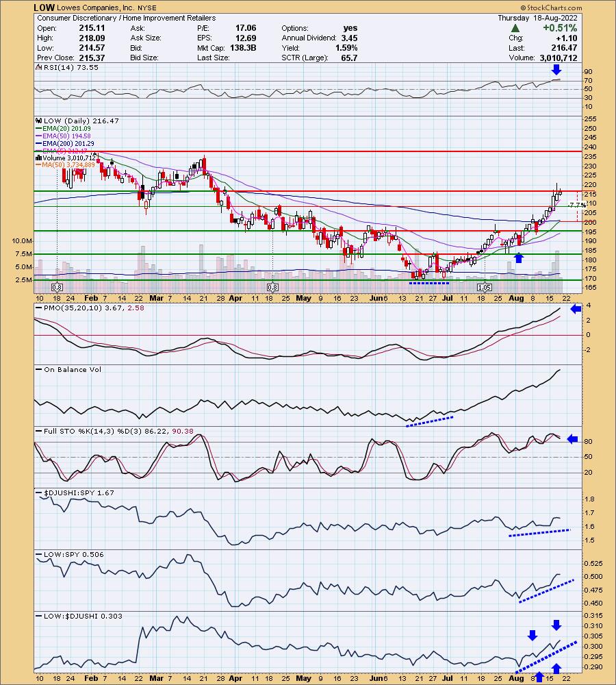The height and width of the screenshot is (685, 616).
Task: Click the SCTR (Large) value 65.7
Action: (x=349, y=58)
